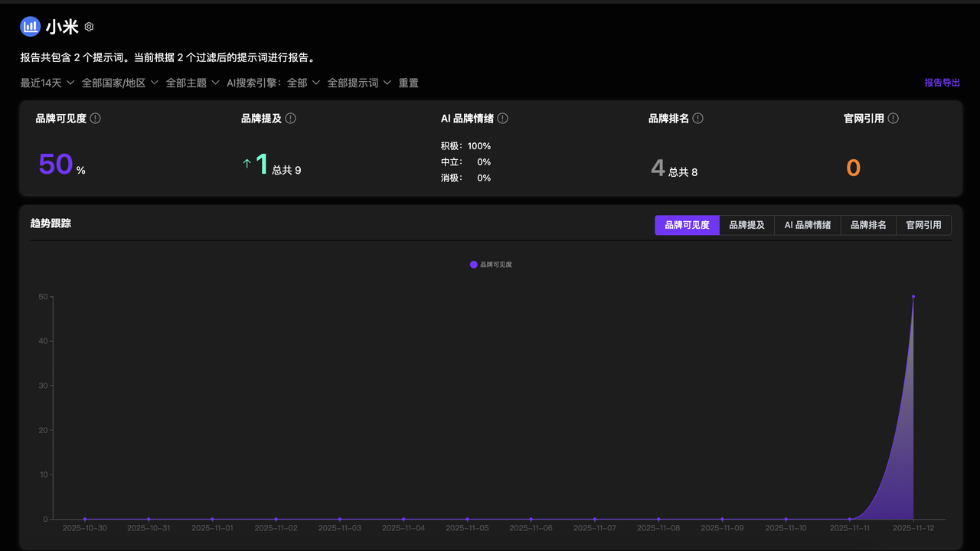Click the chart data point on 2025-11-12

pos(913,297)
